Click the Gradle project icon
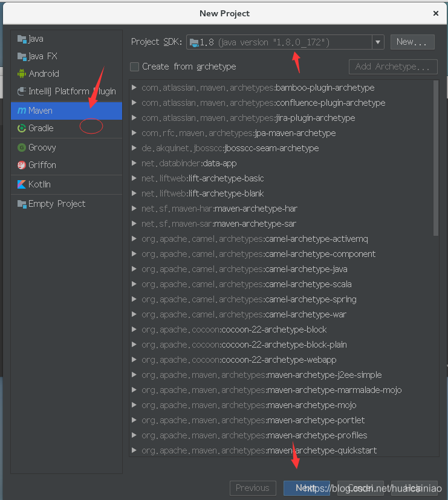This screenshot has width=448, height=500. coord(22,128)
